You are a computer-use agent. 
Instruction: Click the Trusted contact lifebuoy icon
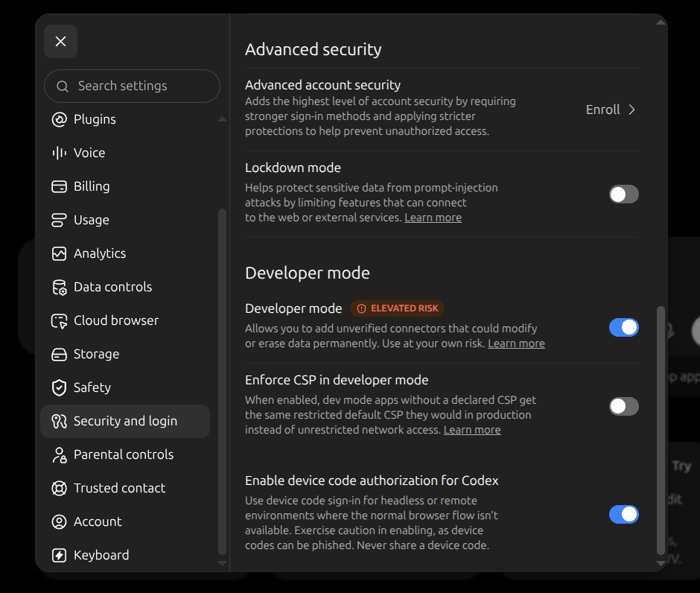click(x=60, y=488)
